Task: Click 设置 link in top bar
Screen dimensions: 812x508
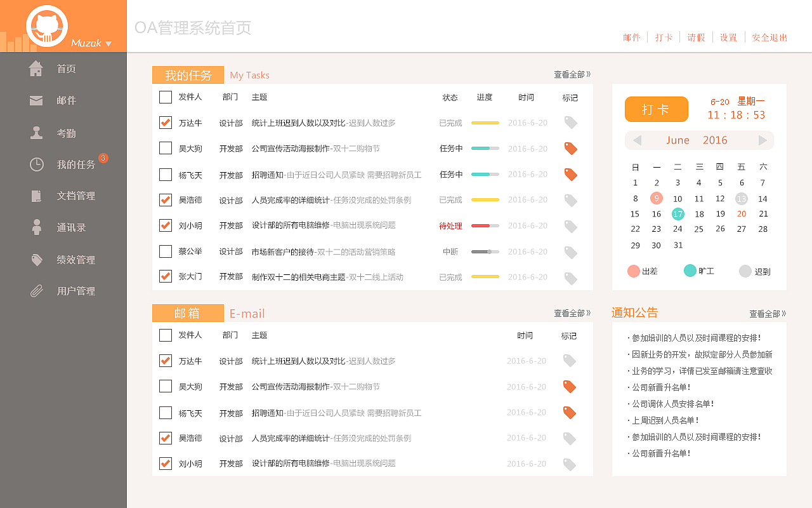Action: pyautogui.click(x=728, y=37)
